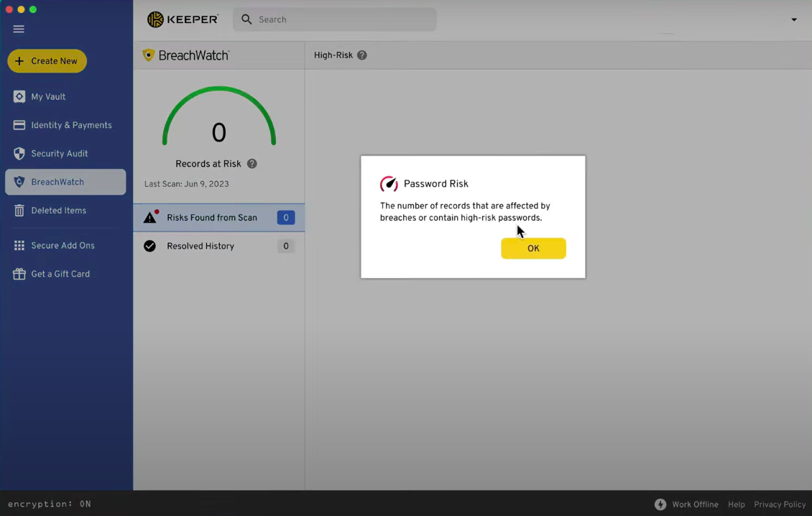Click OK in the Password Risk dialog
Screen dimensions: 812x516
click(533, 248)
